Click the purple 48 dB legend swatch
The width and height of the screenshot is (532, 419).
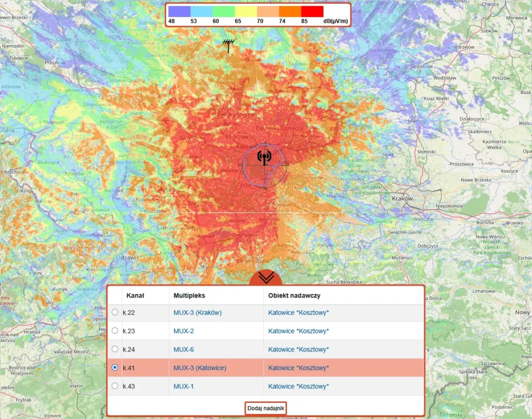[179, 11]
